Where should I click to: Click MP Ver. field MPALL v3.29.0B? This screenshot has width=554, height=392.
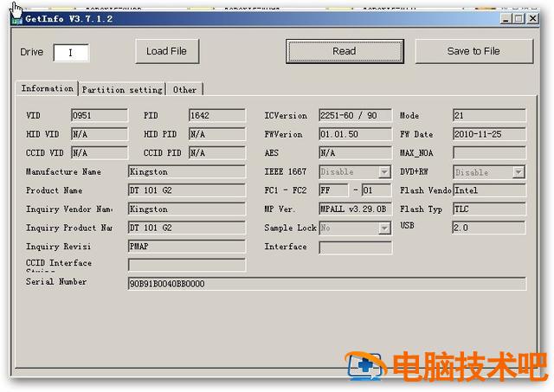click(355, 209)
